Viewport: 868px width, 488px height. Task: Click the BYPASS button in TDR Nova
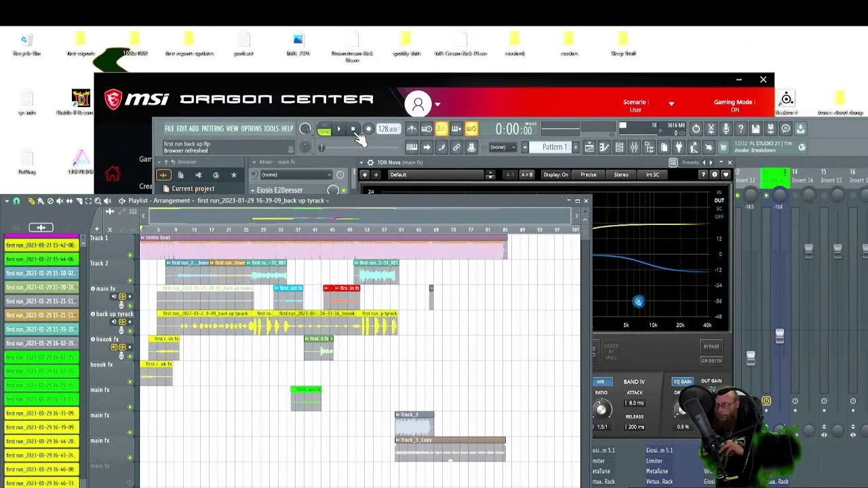pyautogui.click(x=711, y=346)
